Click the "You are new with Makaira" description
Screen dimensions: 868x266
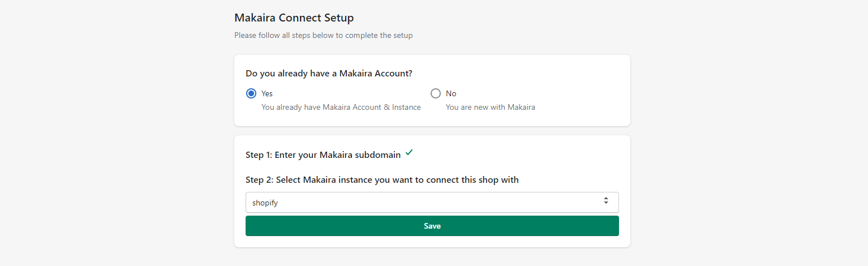[x=490, y=107]
